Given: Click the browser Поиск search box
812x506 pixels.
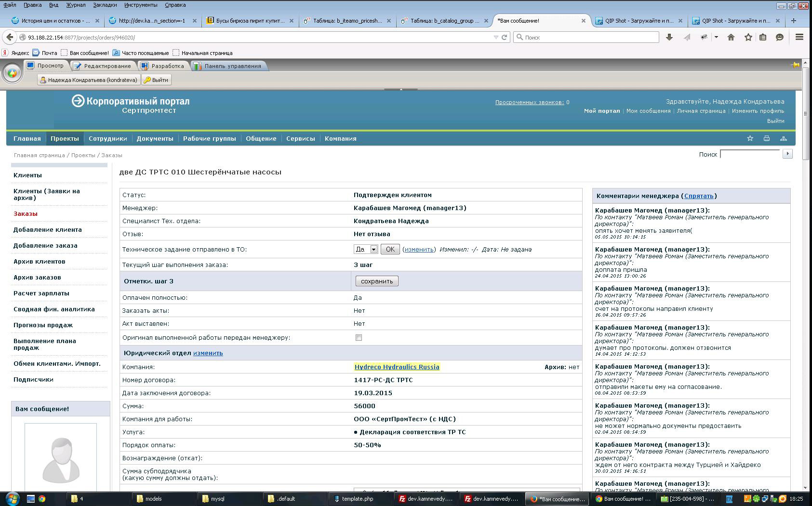Looking at the screenshot, I should (x=586, y=37).
